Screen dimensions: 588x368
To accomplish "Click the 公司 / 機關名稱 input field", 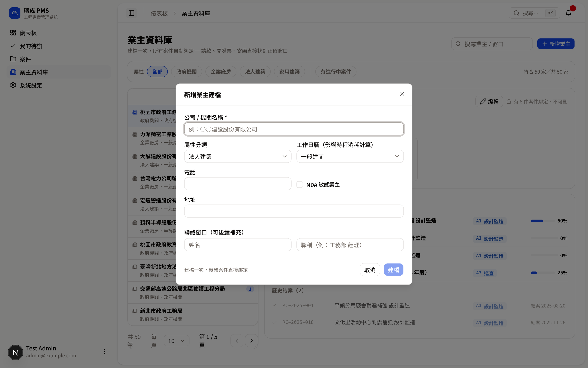I will [294, 129].
